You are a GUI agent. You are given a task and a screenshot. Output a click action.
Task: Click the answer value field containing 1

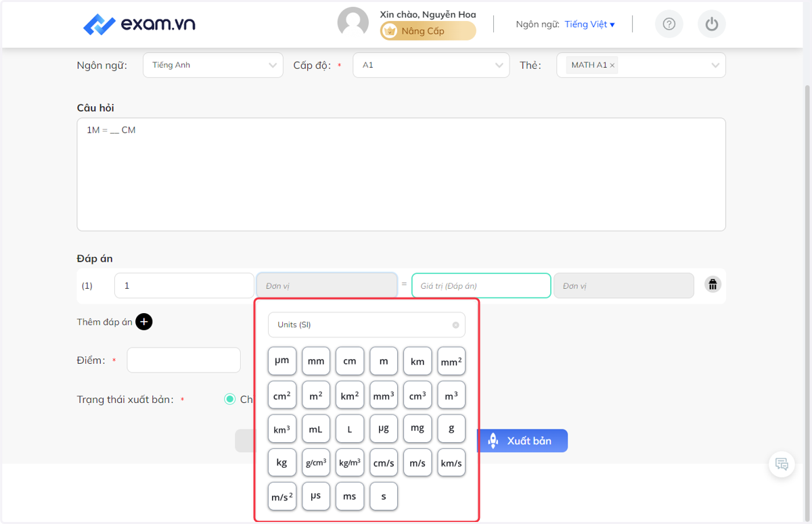coord(184,285)
